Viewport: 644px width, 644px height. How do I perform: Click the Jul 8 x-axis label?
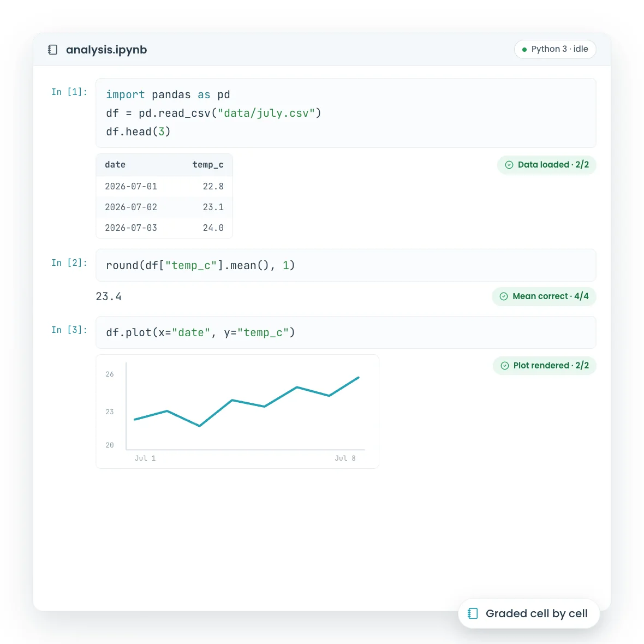point(345,458)
